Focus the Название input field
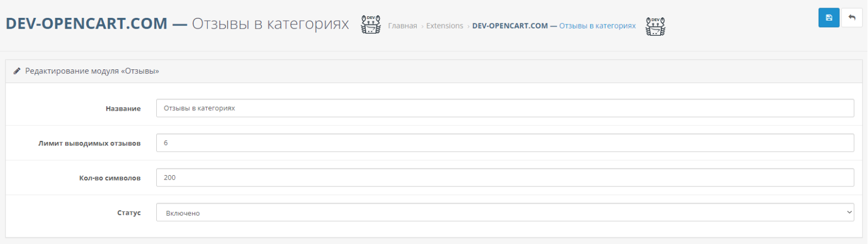 click(505, 108)
